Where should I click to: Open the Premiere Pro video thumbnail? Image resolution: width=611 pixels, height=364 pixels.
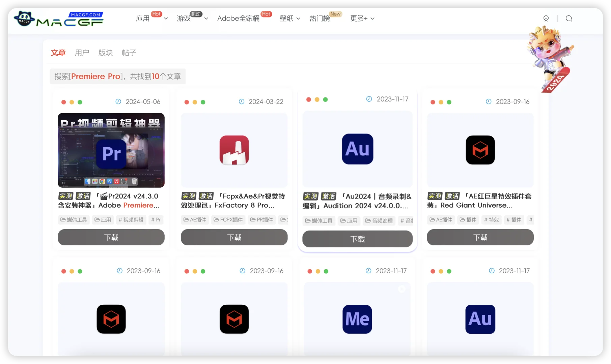[111, 150]
